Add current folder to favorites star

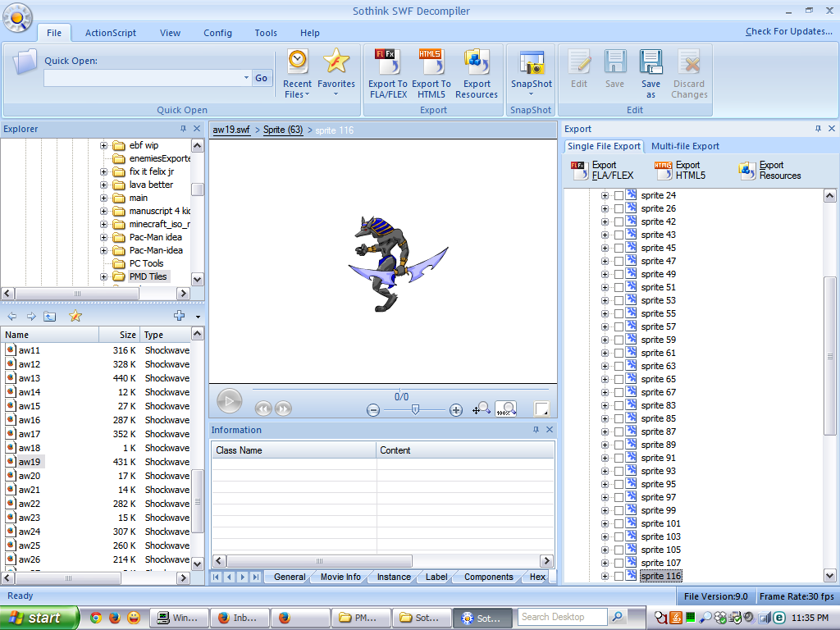pyautogui.click(x=75, y=316)
